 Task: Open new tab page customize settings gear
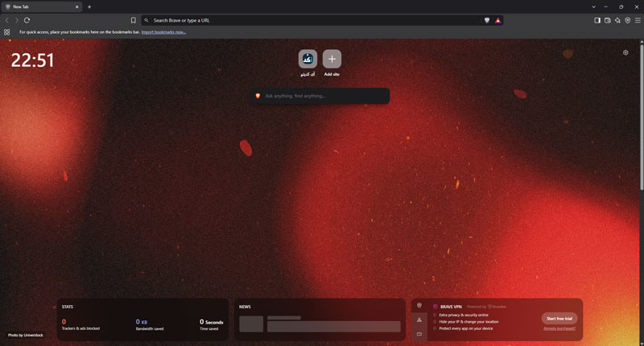pyautogui.click(x=625, y=52)
